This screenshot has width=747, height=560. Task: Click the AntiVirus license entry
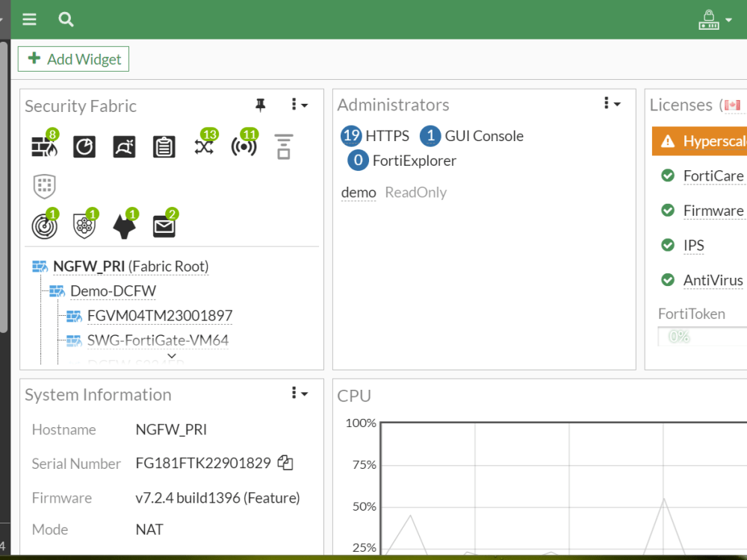point(713,280)
